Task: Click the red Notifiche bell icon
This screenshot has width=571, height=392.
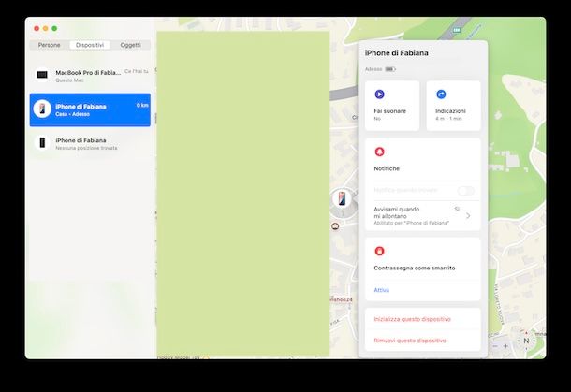Action: [379, 152]
